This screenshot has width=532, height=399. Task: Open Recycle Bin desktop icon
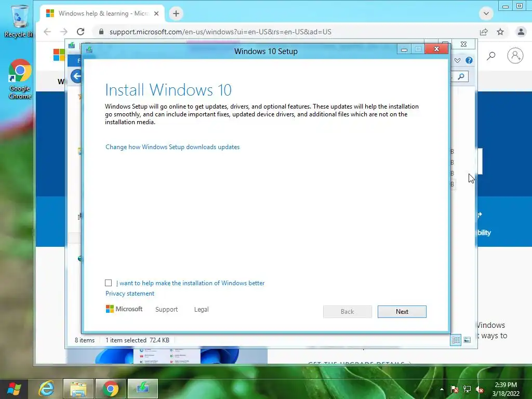click(x=19, y=21)
